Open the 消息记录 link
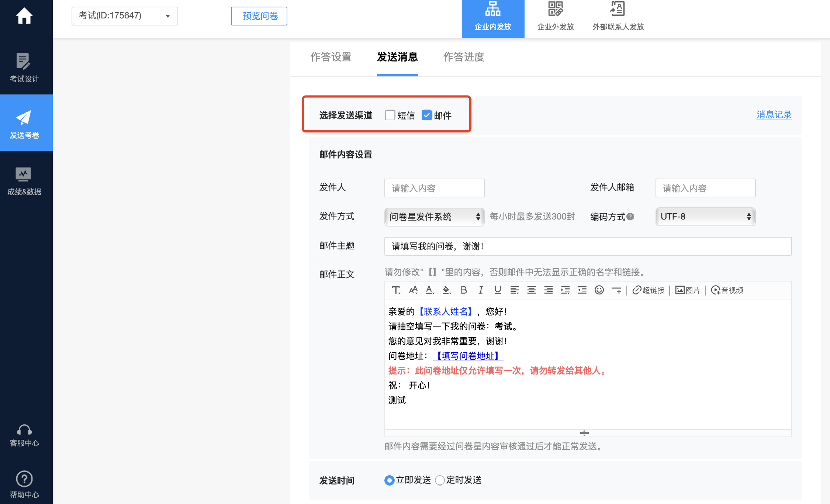The width and height of the screenshot is (830, 504). (x=774, y=115)
